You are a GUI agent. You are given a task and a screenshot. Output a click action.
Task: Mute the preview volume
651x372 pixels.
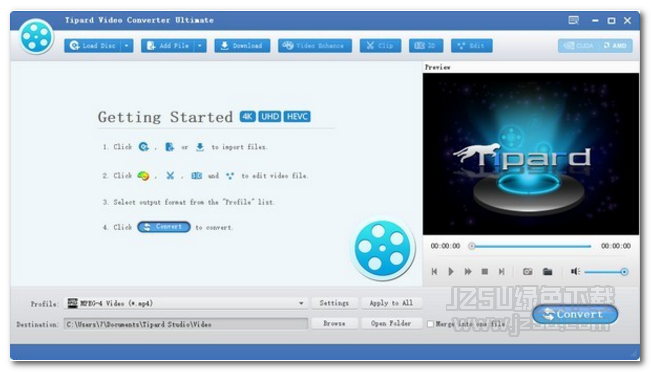click(x=575, y=272)
